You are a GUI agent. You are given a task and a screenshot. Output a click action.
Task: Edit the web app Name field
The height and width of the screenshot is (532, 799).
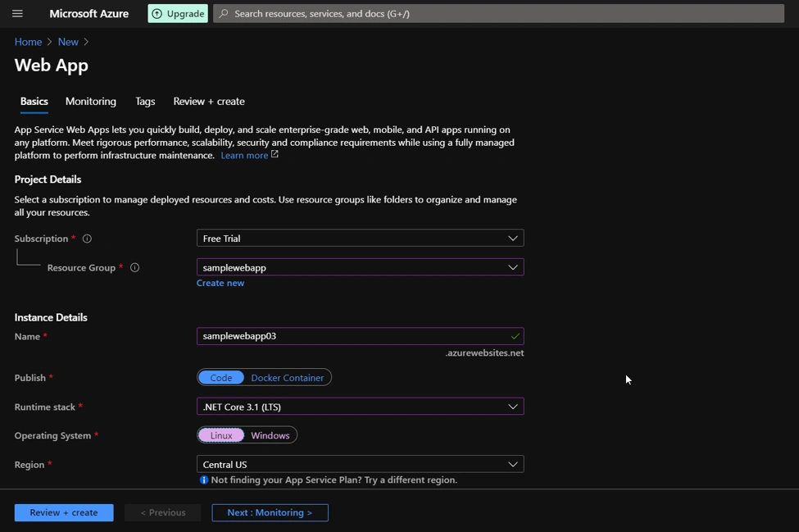(x=361, y=336)
